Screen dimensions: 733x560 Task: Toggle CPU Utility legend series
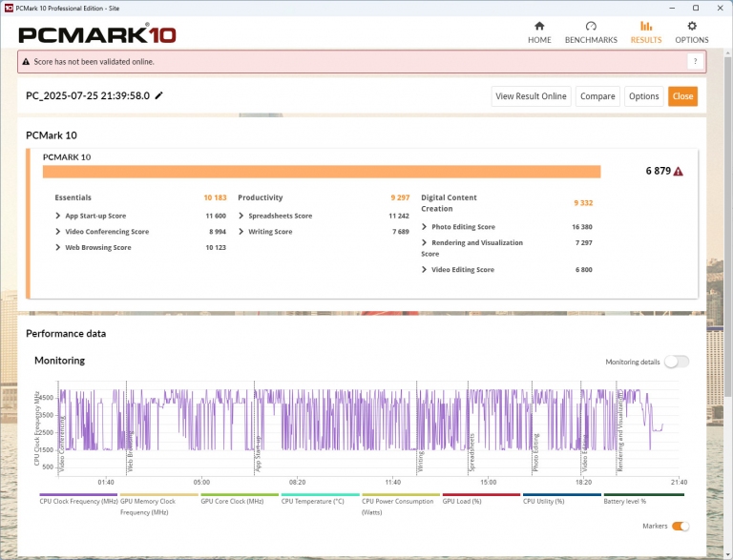pyautogui.click(x=561, y=500)
